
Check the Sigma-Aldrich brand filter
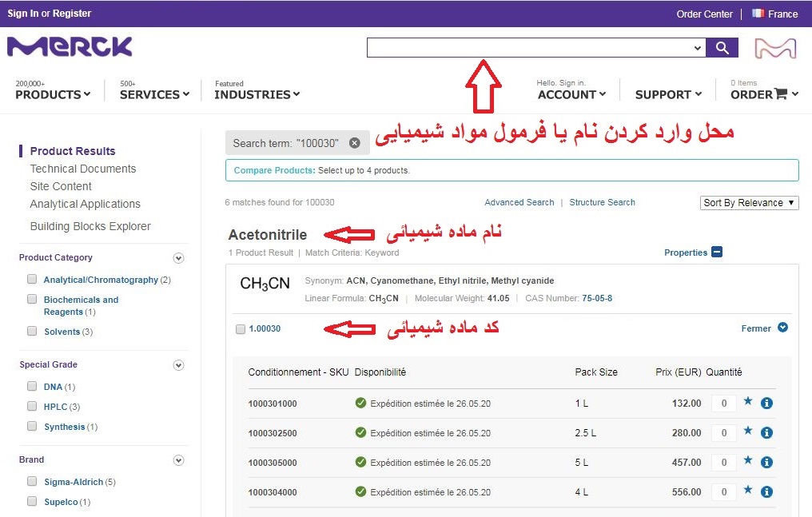(x=32, y=481)
